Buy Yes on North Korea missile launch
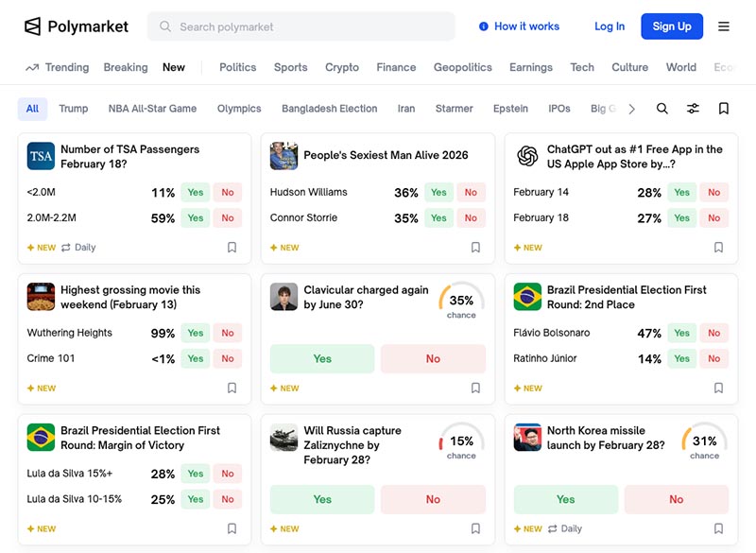 tap(565, 499)
